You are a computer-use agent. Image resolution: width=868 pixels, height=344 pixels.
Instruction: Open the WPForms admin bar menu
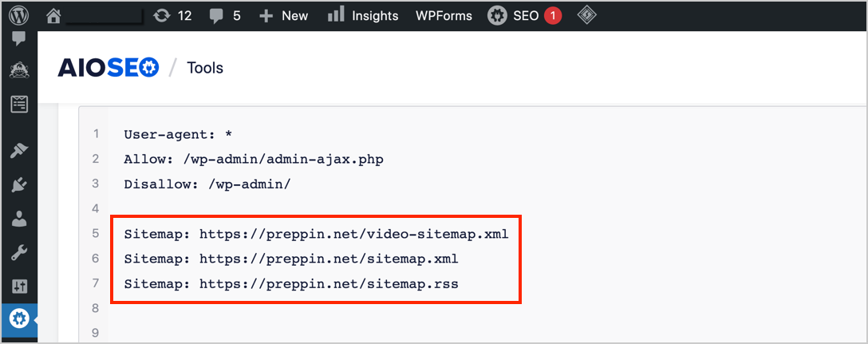(444, 15)
